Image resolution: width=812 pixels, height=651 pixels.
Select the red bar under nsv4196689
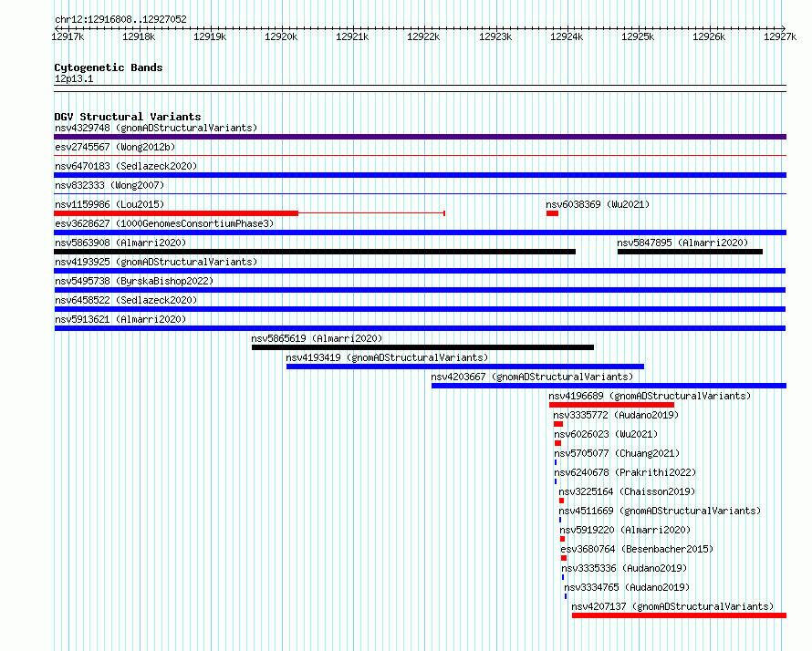tap(611, 405)
